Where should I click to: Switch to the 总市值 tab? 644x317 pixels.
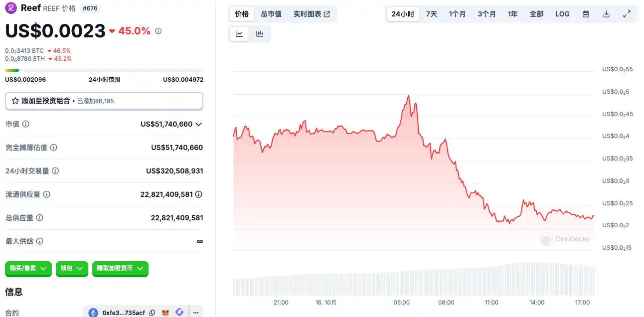click(x=271, y=14)
